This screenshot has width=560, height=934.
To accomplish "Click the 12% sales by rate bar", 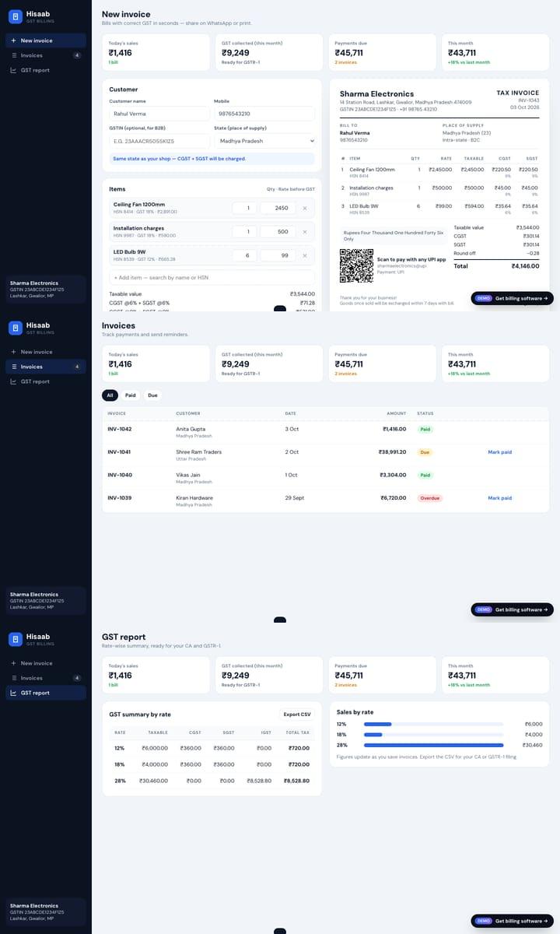I will pos(434,724).
